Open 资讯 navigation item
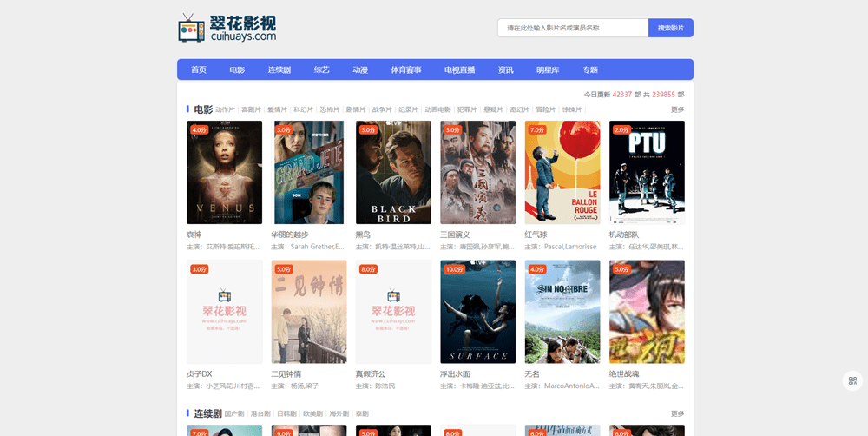Screen dimensions: 868x436 pyautogui.click(x=505, y=69)
